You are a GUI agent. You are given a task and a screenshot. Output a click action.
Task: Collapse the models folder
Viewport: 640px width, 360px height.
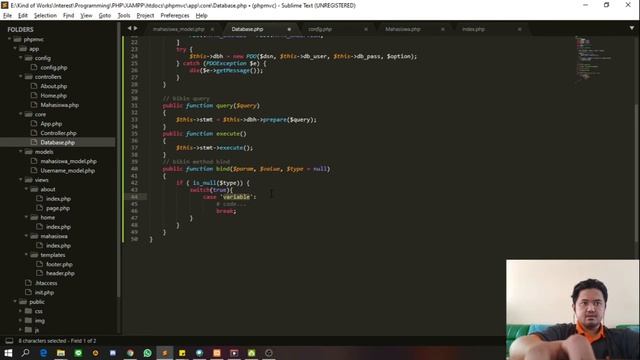[x=21, y=151]
